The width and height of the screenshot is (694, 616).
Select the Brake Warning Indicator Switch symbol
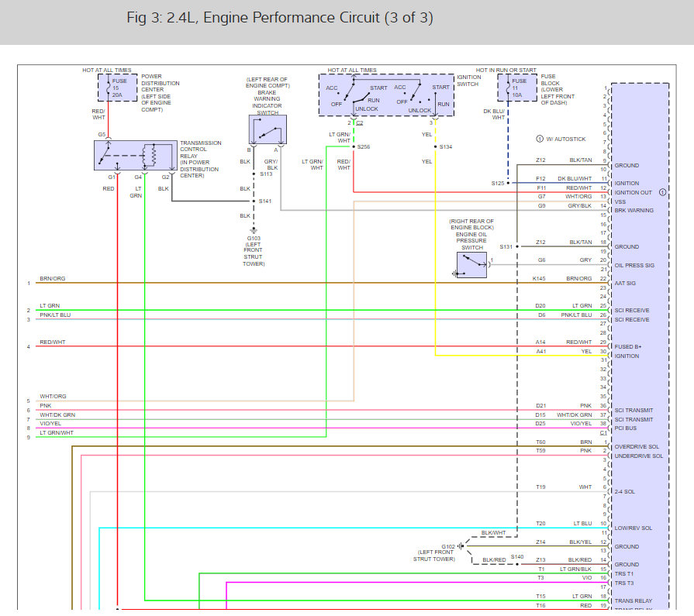268,129
